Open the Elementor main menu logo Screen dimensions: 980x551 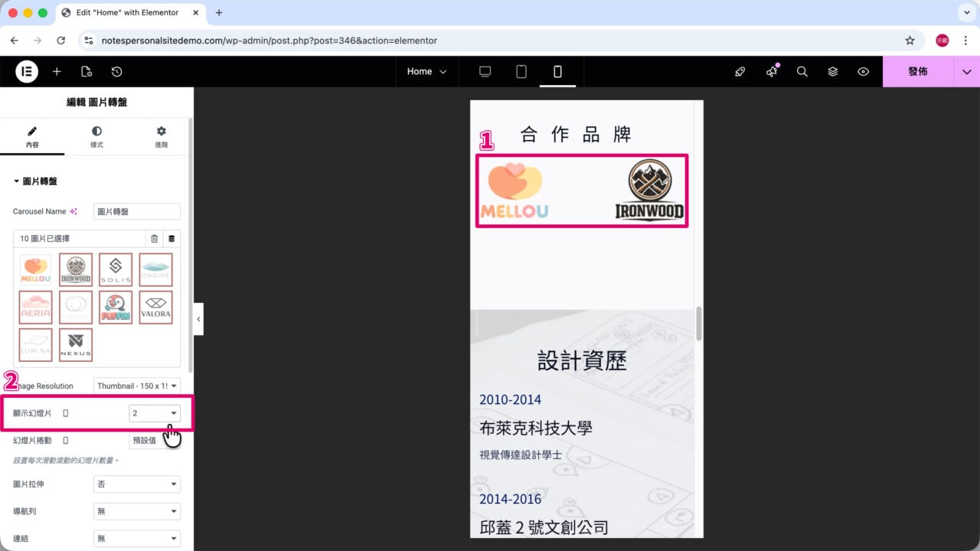27,71
